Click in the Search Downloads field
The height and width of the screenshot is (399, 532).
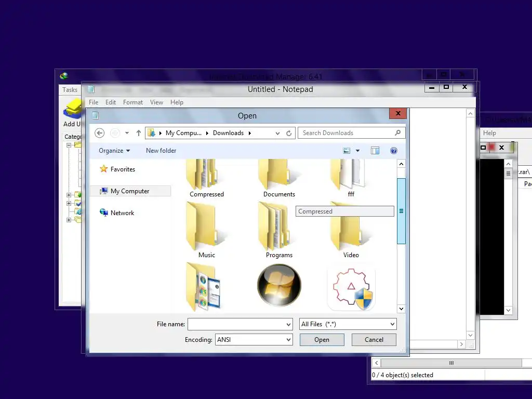point(348,133)
